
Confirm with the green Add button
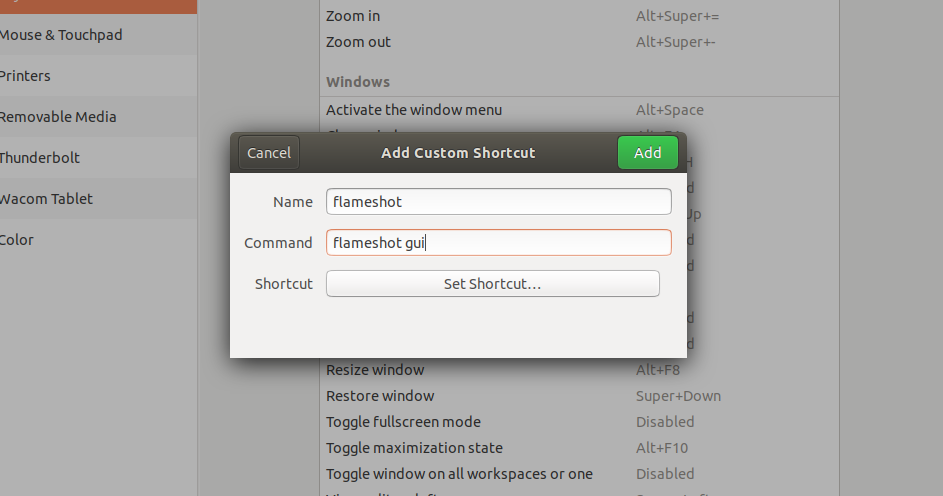(x=648, y=153)
